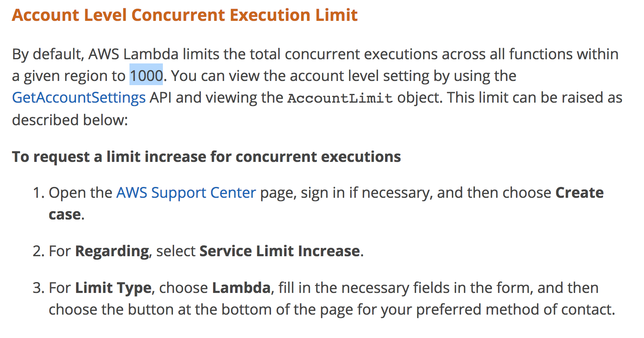
Task: Click the 'described below:' text
Action: [x=69, y=120]
